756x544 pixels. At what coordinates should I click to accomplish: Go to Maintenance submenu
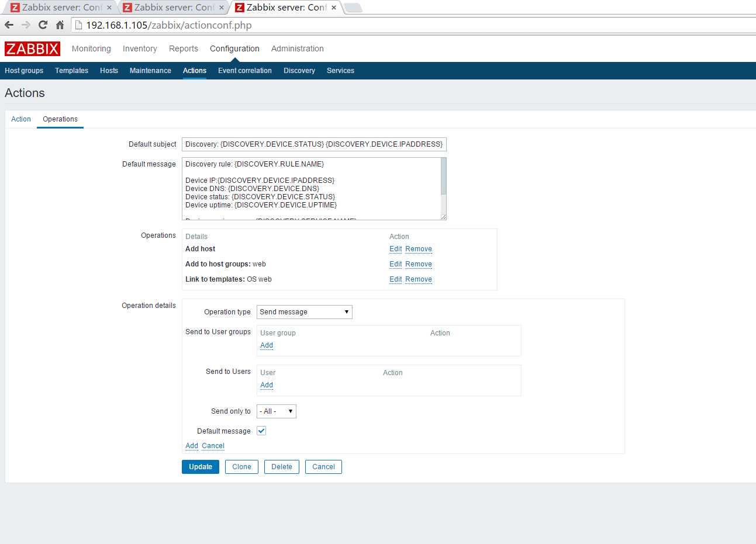click(150, 71)
